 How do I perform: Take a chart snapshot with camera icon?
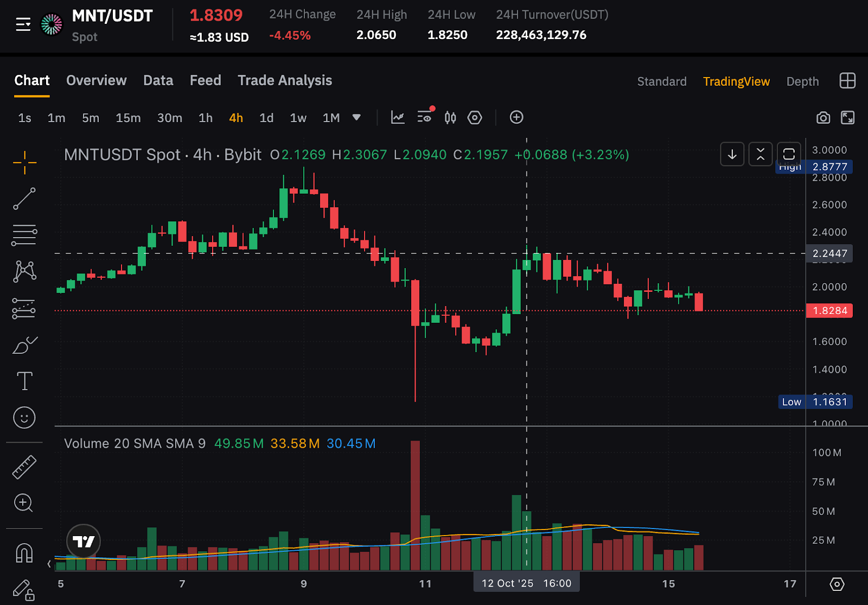pyautogui.click(x=823, y=118)
